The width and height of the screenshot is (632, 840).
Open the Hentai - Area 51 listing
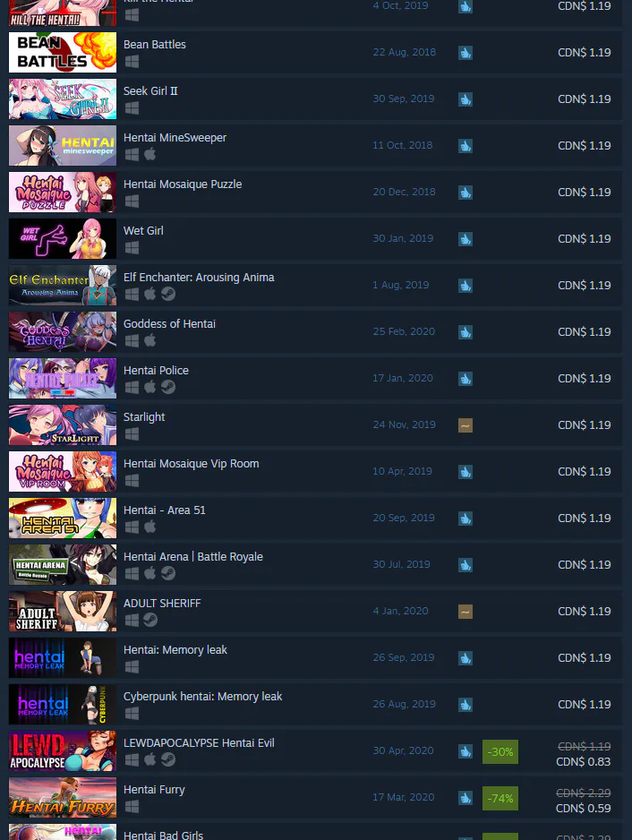pyautogui.click(x=315, y=518)
